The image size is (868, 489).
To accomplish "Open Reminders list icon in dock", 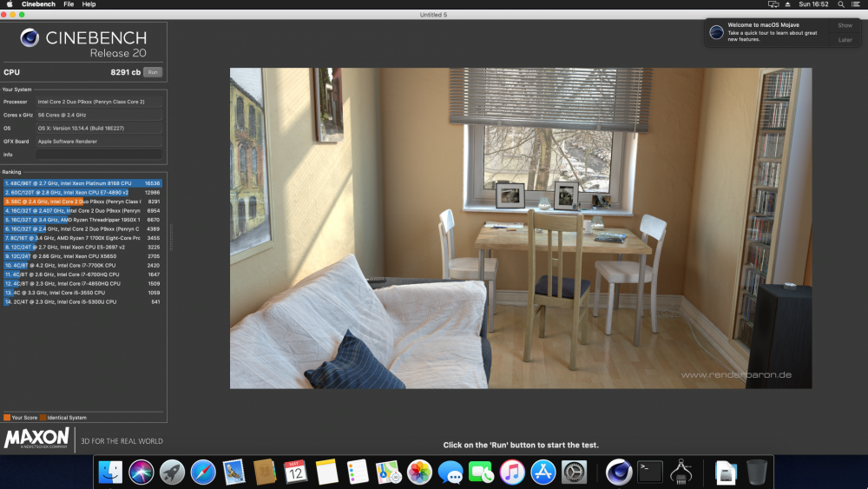I will coord(358,472).
